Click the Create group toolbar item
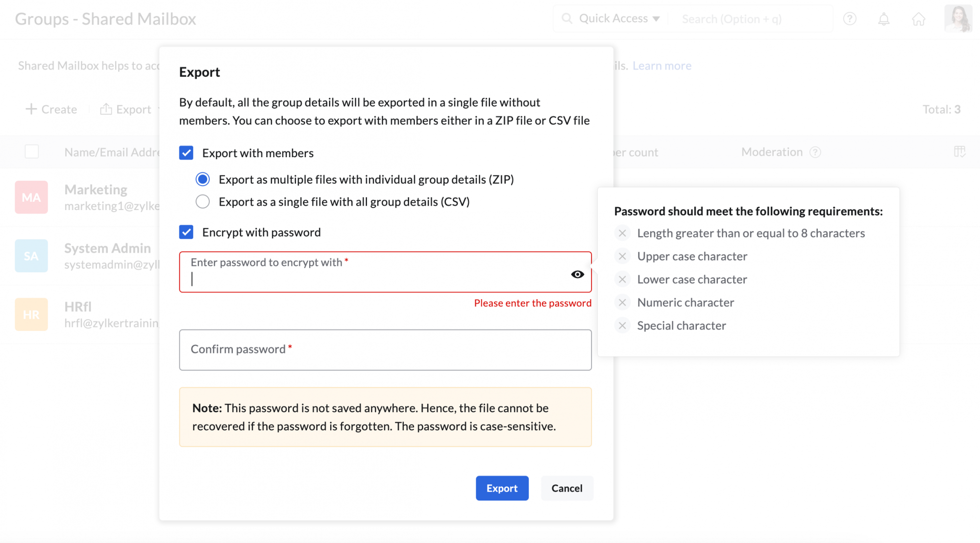Image resolution: width=980 pixels, height=543 pixels. tap(51, 109)
